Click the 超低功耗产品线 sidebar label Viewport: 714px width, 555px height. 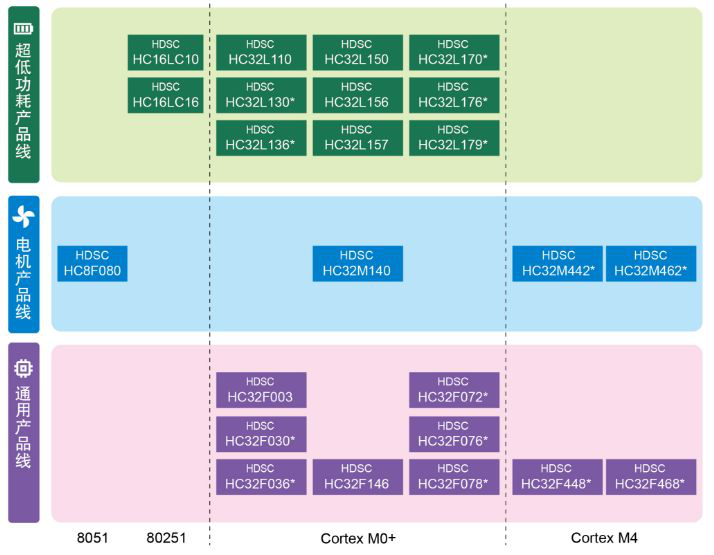pos(23,100)
